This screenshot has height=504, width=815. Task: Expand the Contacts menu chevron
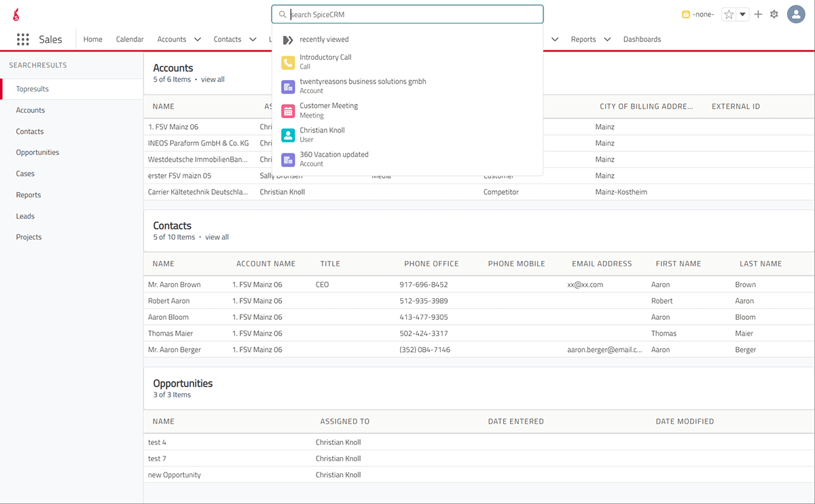[253, 39]
